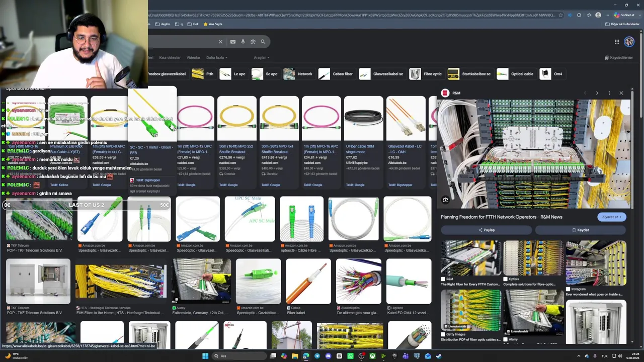Open the browser profile icon in toolbar
Viewport: 644px width, 362px height.
(x=598, y=15)
